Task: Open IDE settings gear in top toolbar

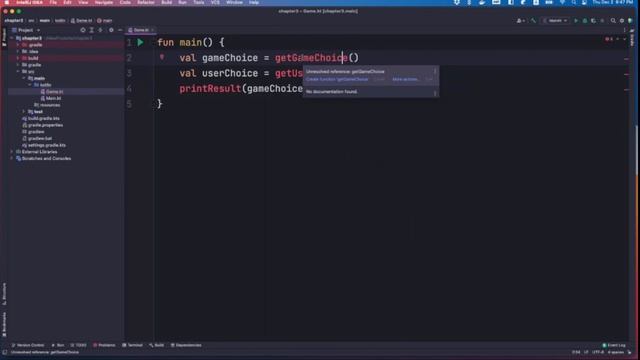Action: [622, 20]
